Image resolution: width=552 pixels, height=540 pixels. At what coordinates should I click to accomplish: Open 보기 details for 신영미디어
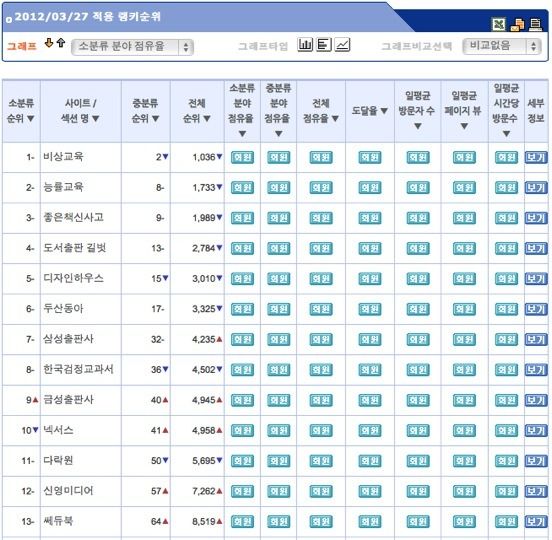(536, 491)
